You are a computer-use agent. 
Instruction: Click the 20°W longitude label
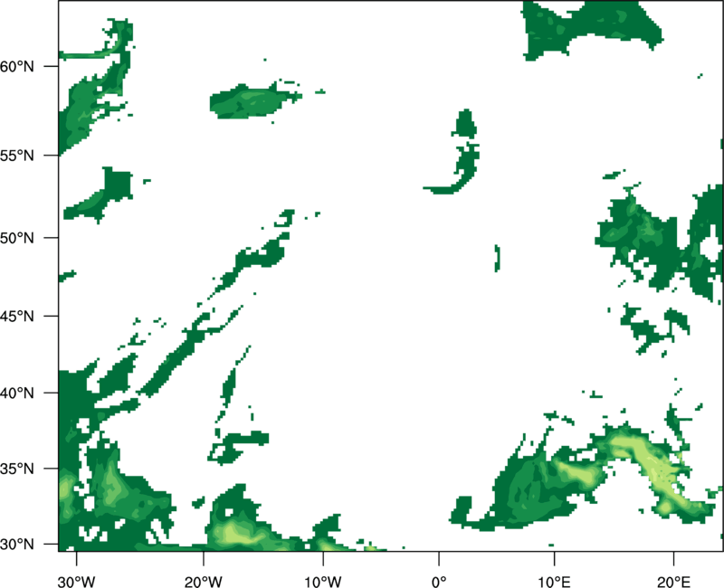(x=203, y=582)
